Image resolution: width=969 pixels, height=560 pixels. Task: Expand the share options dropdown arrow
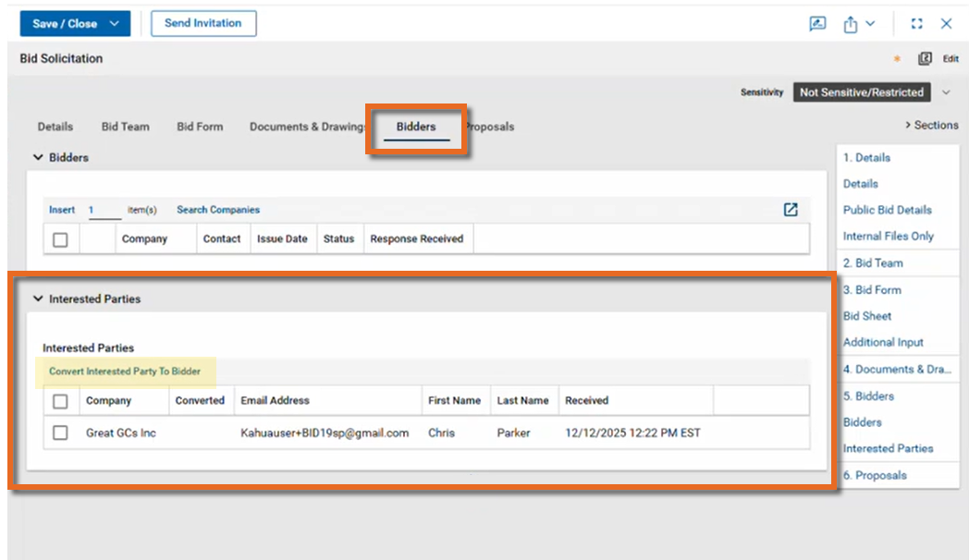click(870, 24)
